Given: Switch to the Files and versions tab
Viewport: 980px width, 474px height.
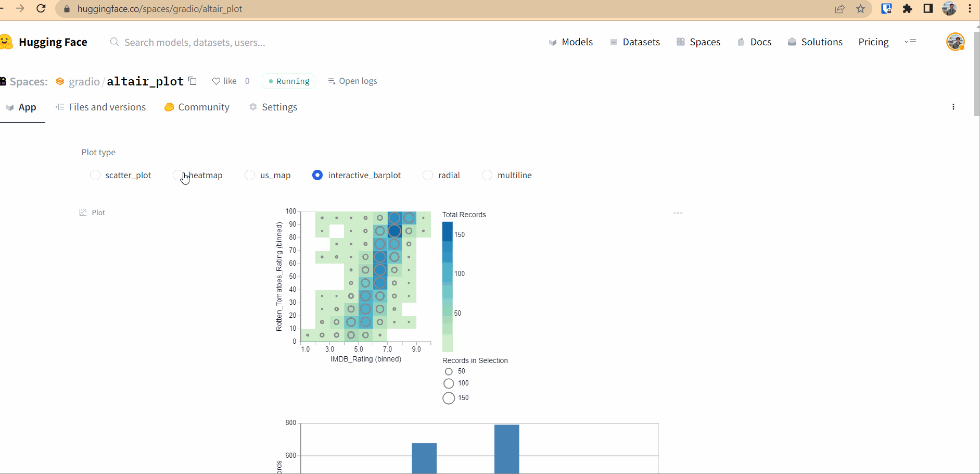Looking at the screenshot, I should 107,107.
